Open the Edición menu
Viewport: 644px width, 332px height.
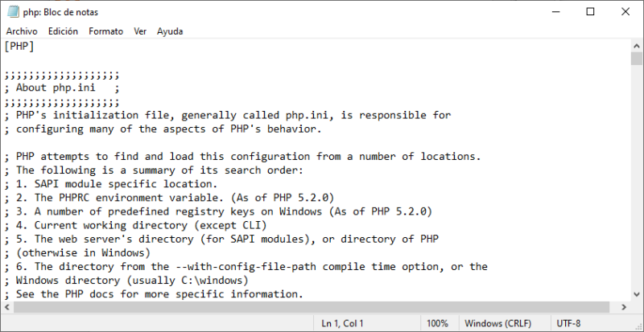point(63,31)
